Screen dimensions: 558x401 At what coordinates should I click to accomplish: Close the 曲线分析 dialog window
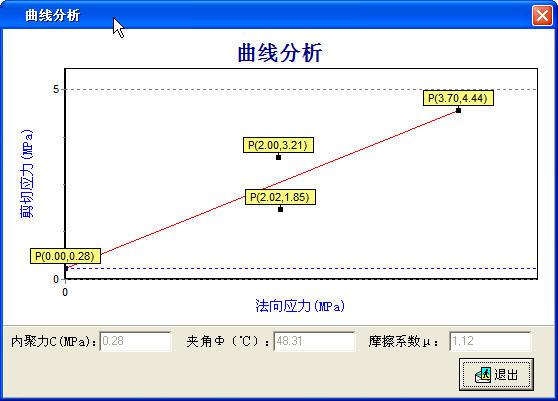[x=542, y=16]
